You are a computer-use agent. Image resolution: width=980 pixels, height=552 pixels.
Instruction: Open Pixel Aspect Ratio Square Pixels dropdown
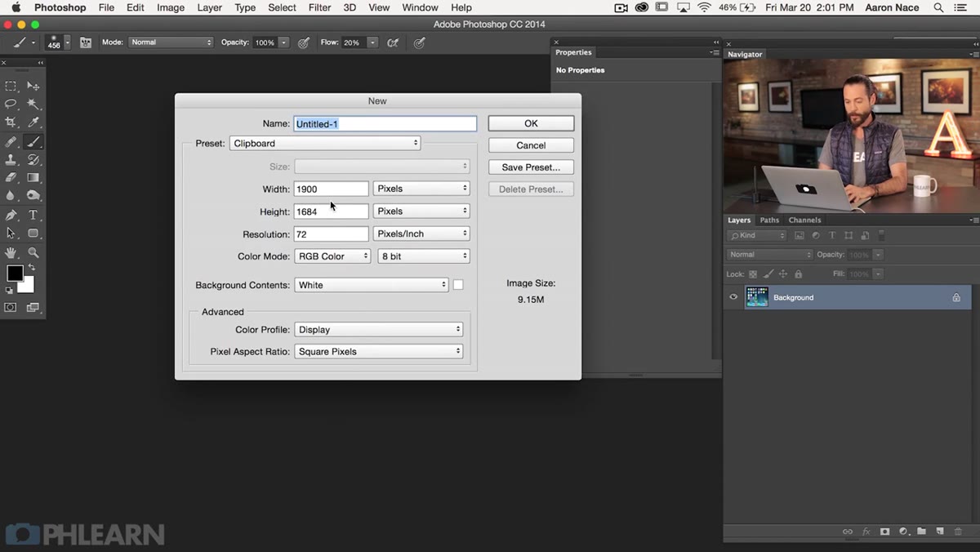[x=379, y=352]
